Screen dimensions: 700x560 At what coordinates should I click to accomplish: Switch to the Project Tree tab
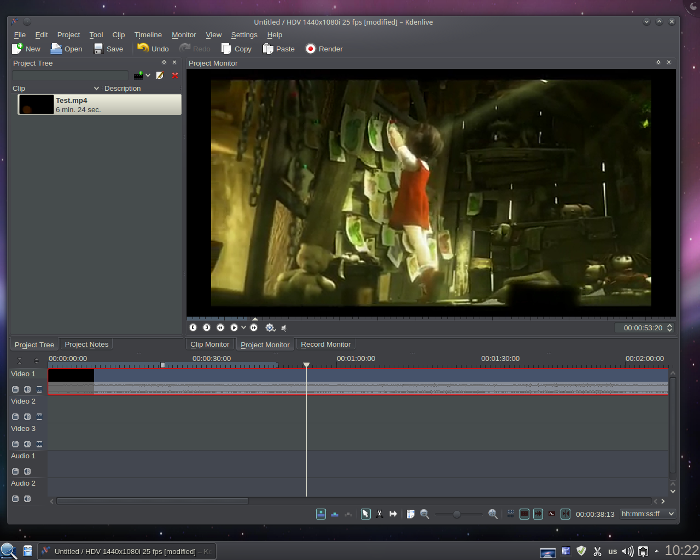click(x=34, y=344)
